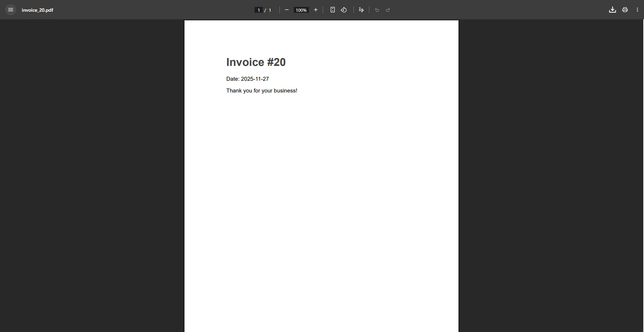The width and height of the screenshot is (644, 332).
Task: Zoom in on the document
Action: click(316, 10)
